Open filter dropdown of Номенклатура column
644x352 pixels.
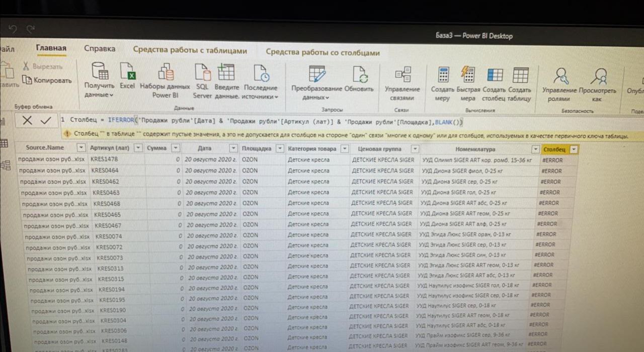(535, 149)
